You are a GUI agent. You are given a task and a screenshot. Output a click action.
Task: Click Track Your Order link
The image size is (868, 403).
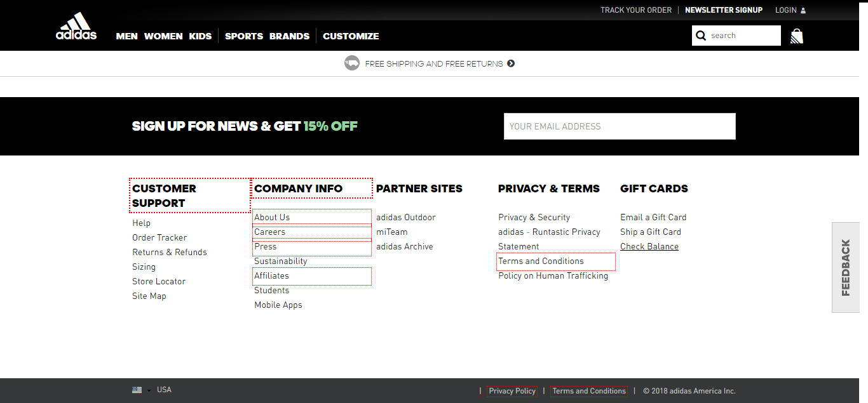pos(635,10)
